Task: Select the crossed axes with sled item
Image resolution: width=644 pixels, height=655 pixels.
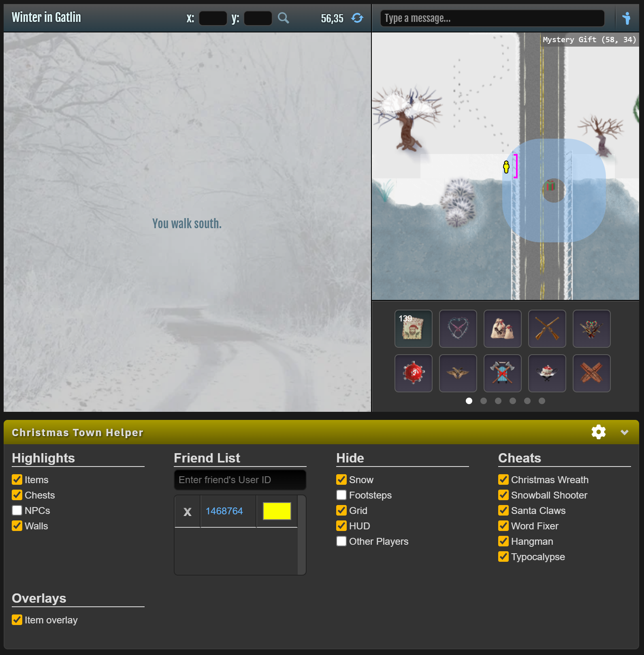Action: click(502, 373)
